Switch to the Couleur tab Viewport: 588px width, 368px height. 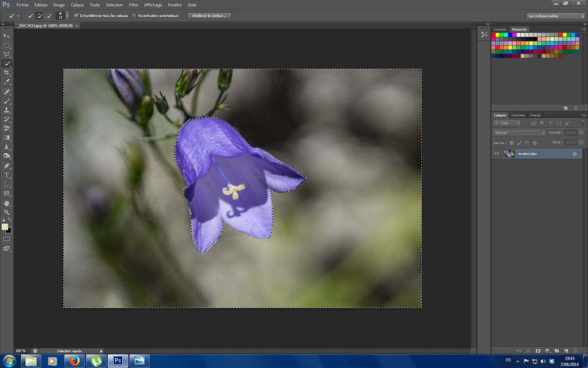[500, 29]
